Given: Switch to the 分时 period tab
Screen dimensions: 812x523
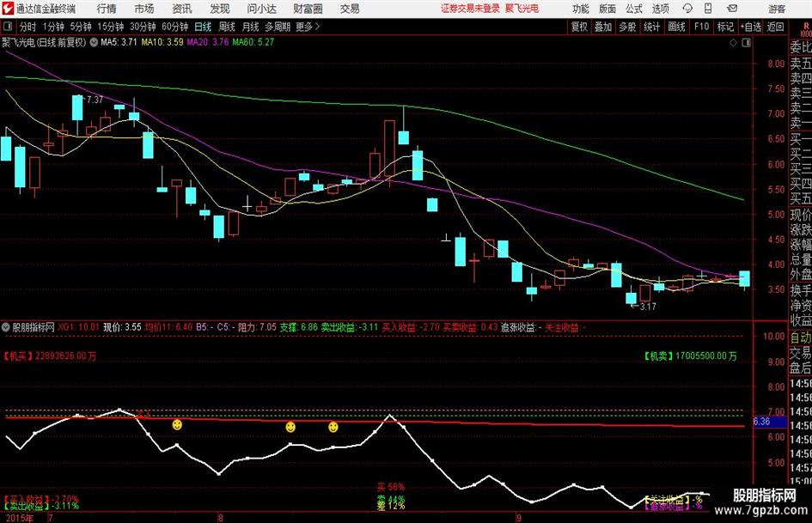Looking at the screenshot, I should [x=27, y=27].
